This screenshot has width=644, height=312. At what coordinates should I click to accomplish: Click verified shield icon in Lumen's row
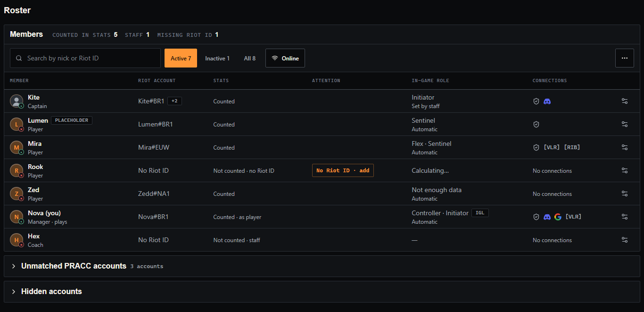click(x=536, y=124)
